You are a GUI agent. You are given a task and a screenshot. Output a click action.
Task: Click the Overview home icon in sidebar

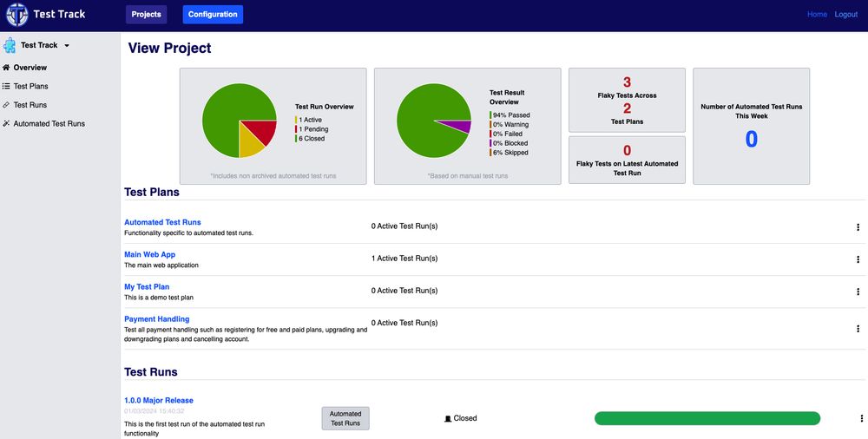pyautogui.click(x=6, y=68)
